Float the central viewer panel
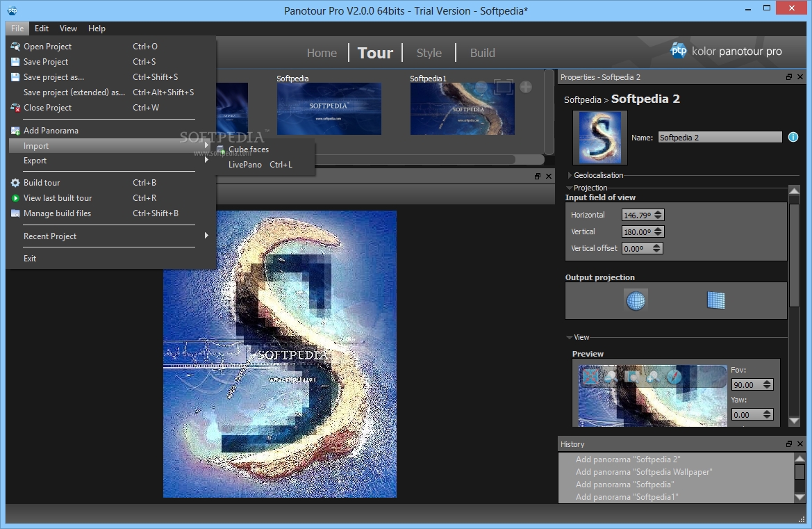The width and height of the screenshot is (812, 529). tap(538, 176)
